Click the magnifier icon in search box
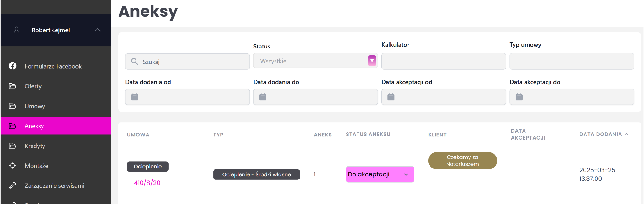This screenshot has width=644, height=204. [x=135, y=62]
